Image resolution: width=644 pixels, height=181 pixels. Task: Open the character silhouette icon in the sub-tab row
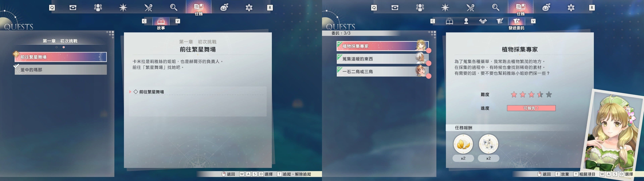466,21
